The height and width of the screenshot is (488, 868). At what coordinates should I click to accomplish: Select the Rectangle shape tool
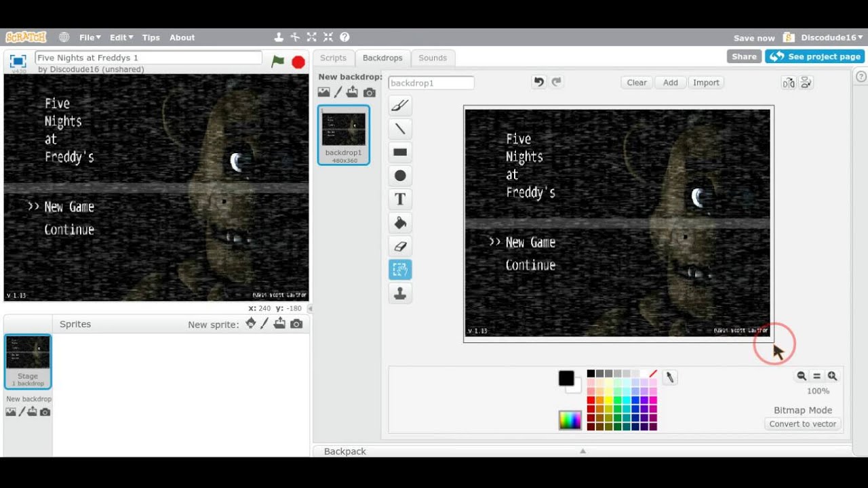(x=400, y=152)
